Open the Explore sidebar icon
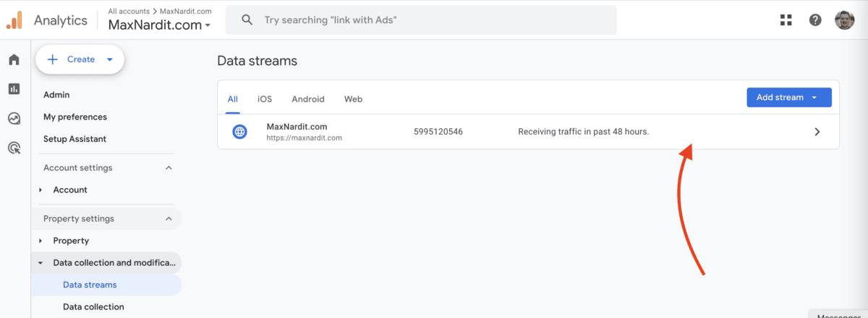 14,118
